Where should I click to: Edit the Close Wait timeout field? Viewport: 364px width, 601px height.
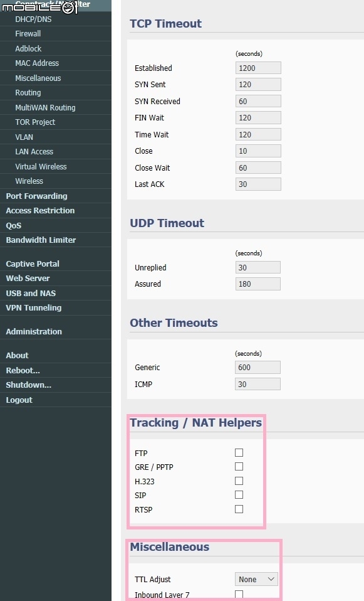(x=258, y=168)
